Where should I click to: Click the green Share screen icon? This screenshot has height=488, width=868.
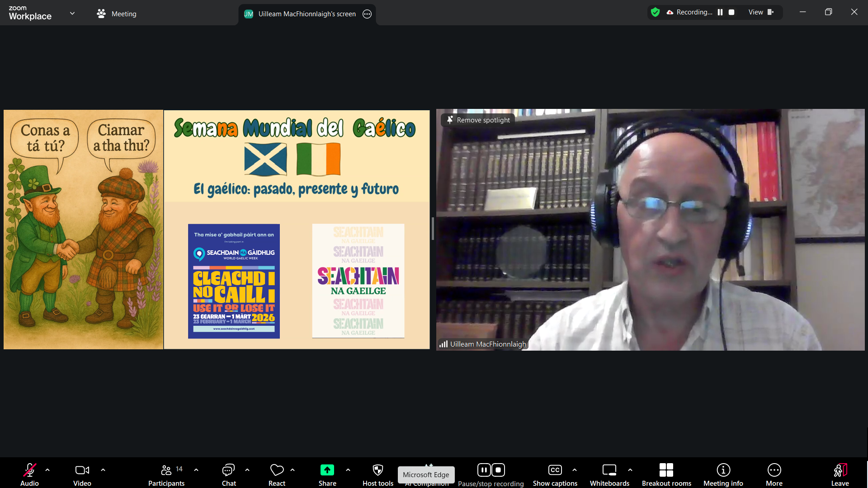click(x=327, y=470)
